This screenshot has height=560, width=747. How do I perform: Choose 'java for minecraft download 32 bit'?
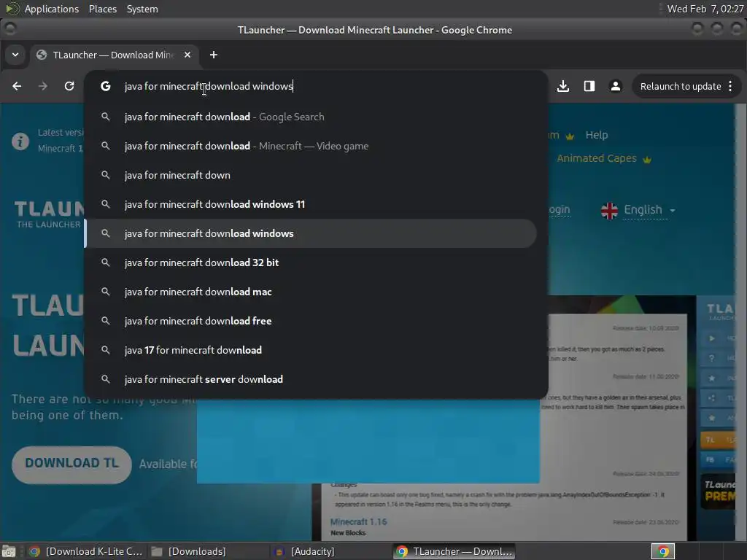coord(310,262)
